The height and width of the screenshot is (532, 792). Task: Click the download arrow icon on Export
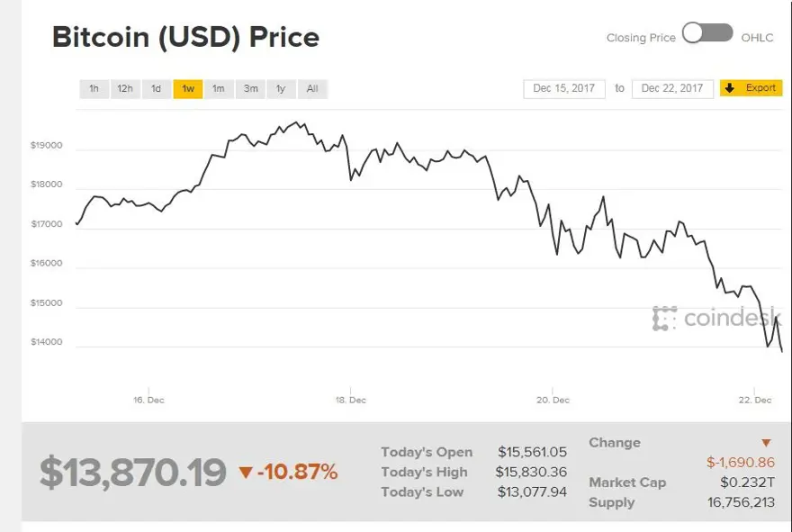click(730, 88)
